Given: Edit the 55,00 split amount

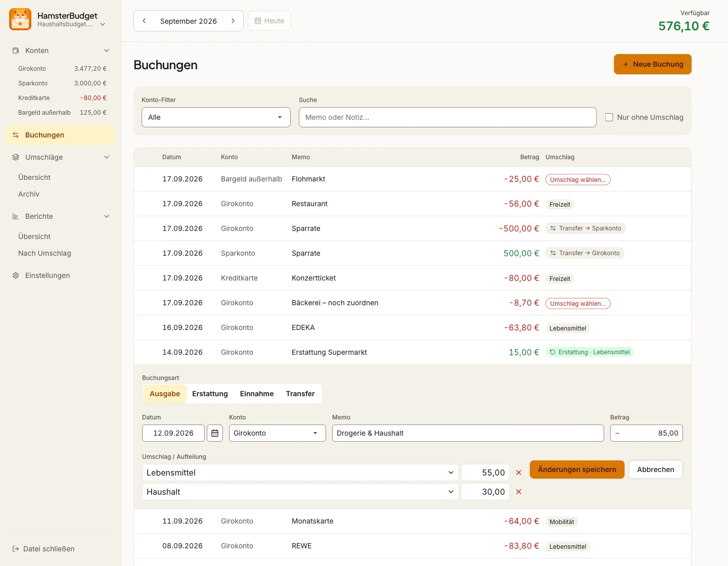Looking at the screenshot, I should tap(485, 473).
